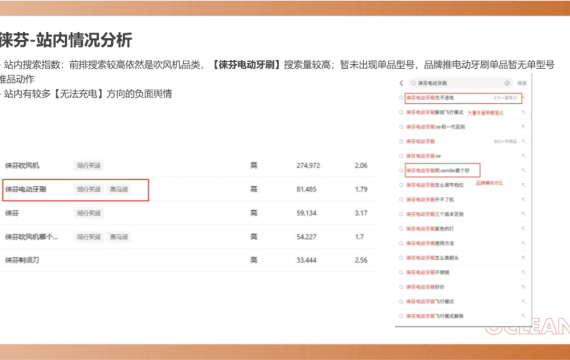Click search icon beside 解锁飞行模式 suggestion
This screenshot has height=360, width=570.
pos(401,112)
